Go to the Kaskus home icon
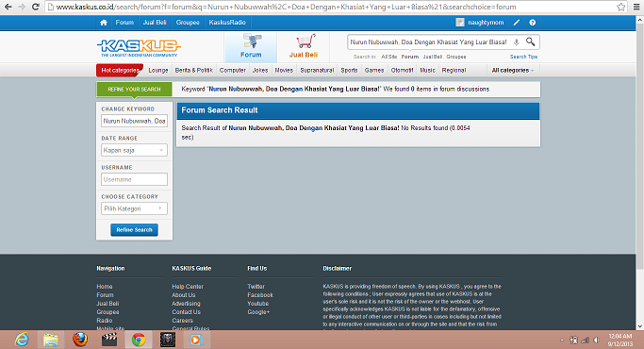Viewport: 644px width, 349px height. (104, 23)
